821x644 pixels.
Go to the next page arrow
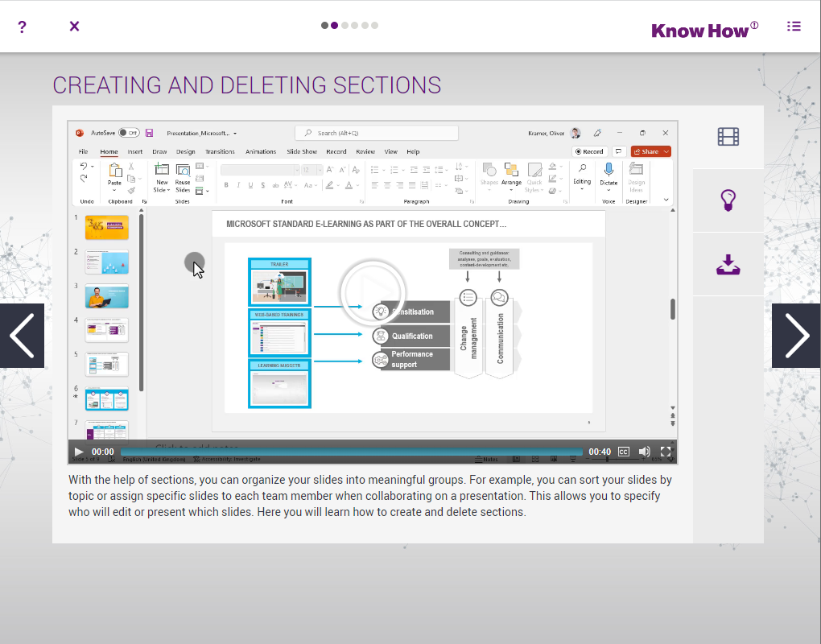point(796,335)
